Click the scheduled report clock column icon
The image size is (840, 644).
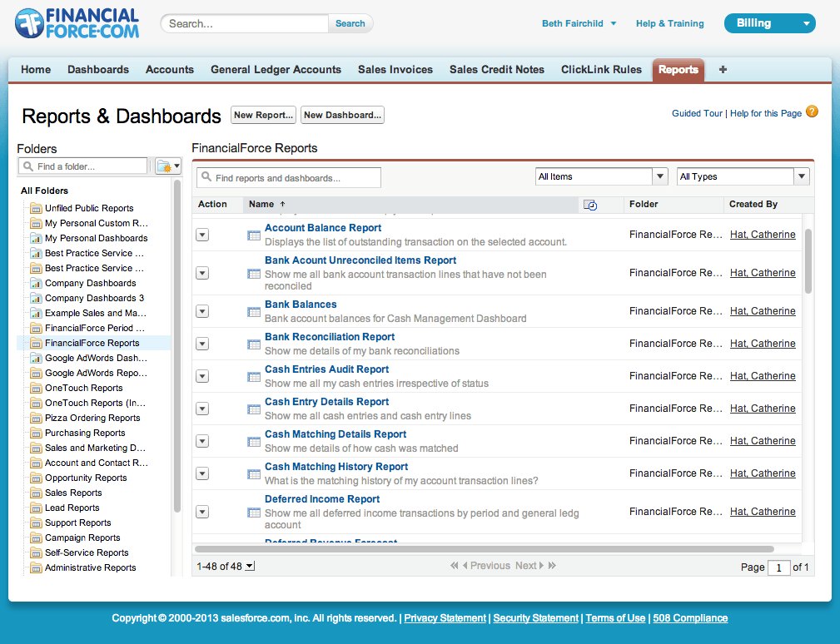[x=590, y=205]
